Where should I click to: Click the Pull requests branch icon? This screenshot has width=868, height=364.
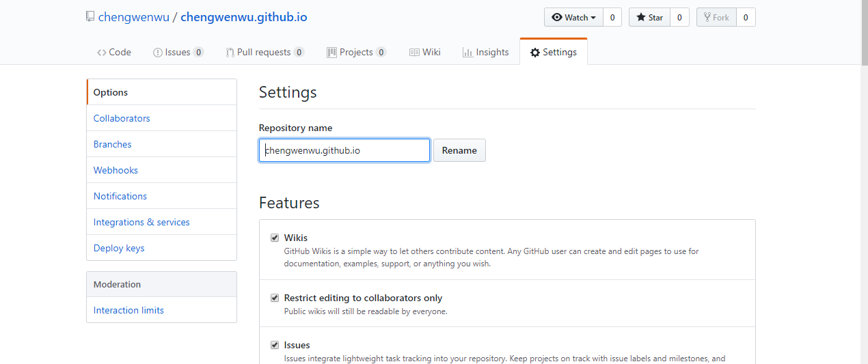[230, 53]
